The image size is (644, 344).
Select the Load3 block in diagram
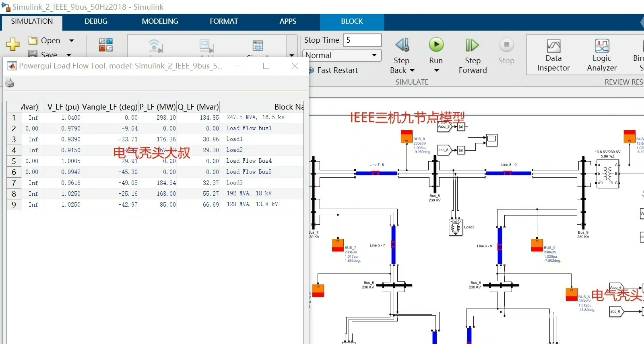coord(455,227)
